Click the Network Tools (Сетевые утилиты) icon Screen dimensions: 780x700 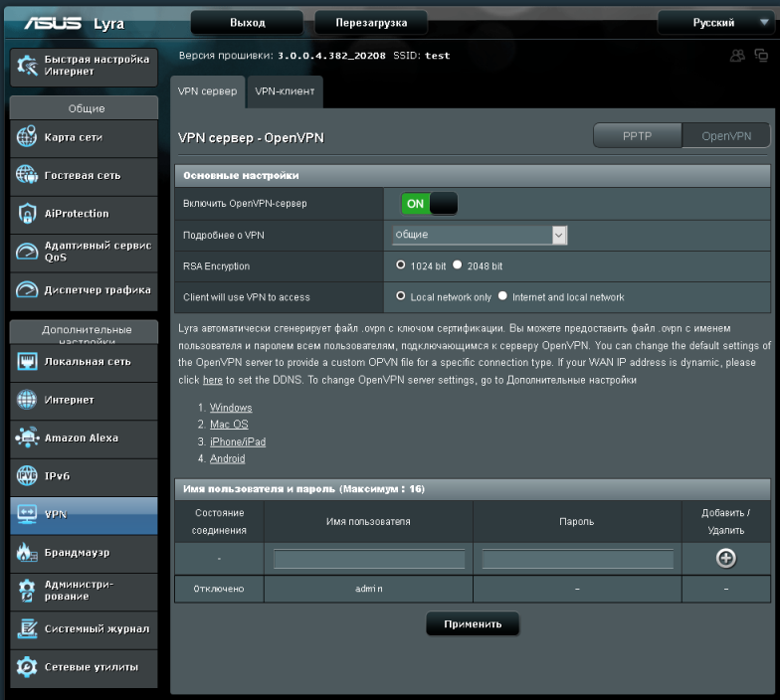coord(27,666)
